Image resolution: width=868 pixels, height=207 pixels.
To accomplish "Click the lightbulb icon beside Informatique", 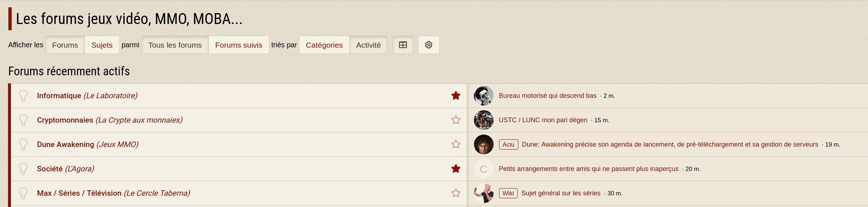I will click(23, 96).
